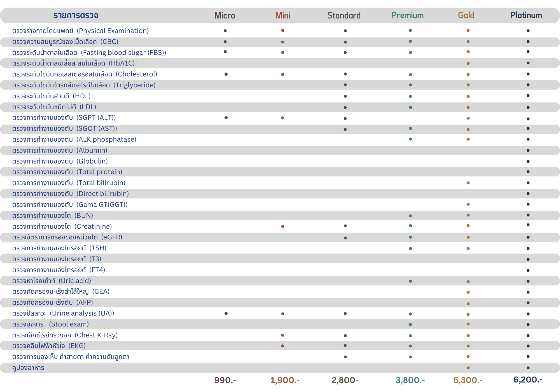Click the Platinum dot in Albumin row
The image size is (560, 392).
point(528,150)
